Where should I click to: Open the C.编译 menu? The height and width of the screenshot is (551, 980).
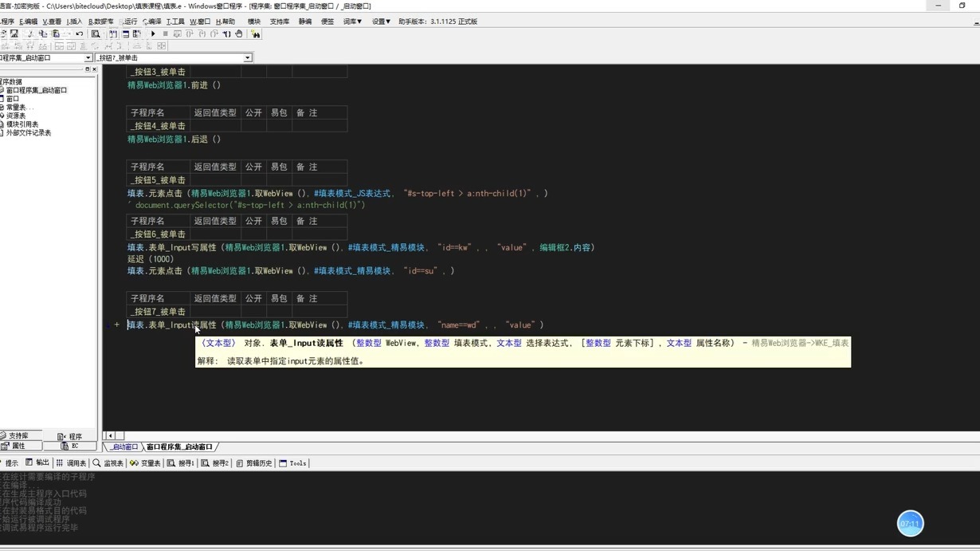[x=151, y=22]
